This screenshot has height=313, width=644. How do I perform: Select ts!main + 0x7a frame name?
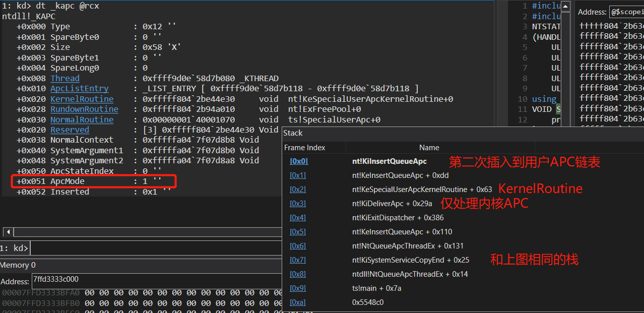pos(376,288)
